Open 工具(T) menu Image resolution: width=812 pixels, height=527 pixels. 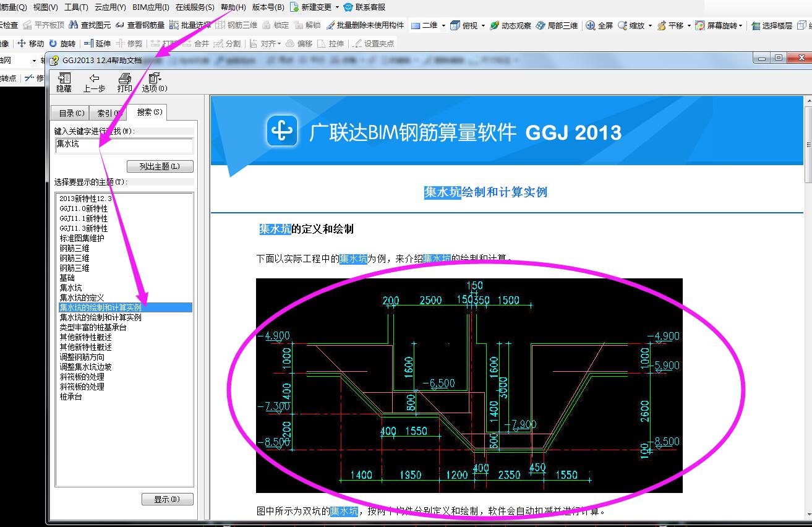click(x=76, y=7)
